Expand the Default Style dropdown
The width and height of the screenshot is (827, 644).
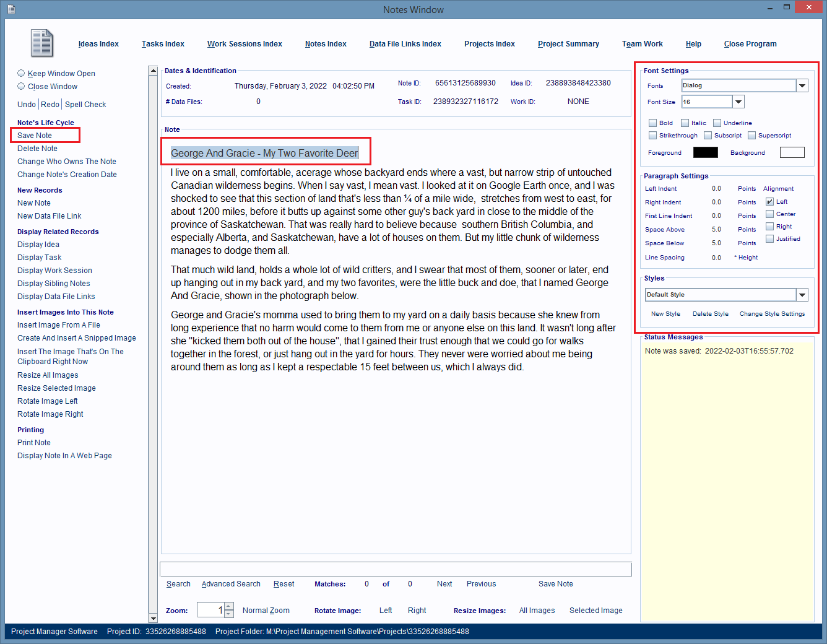pos(802,295)
